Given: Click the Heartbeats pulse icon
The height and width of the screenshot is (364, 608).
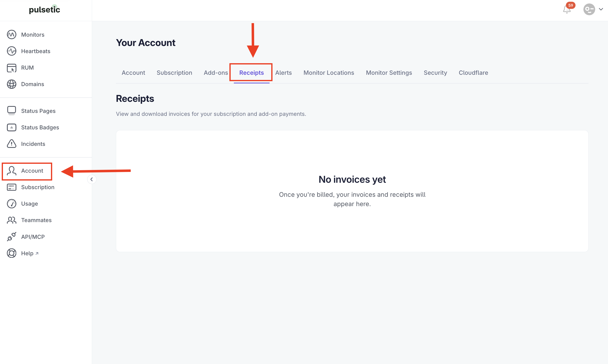Looking at the screenshot, I should pos(12,51).
